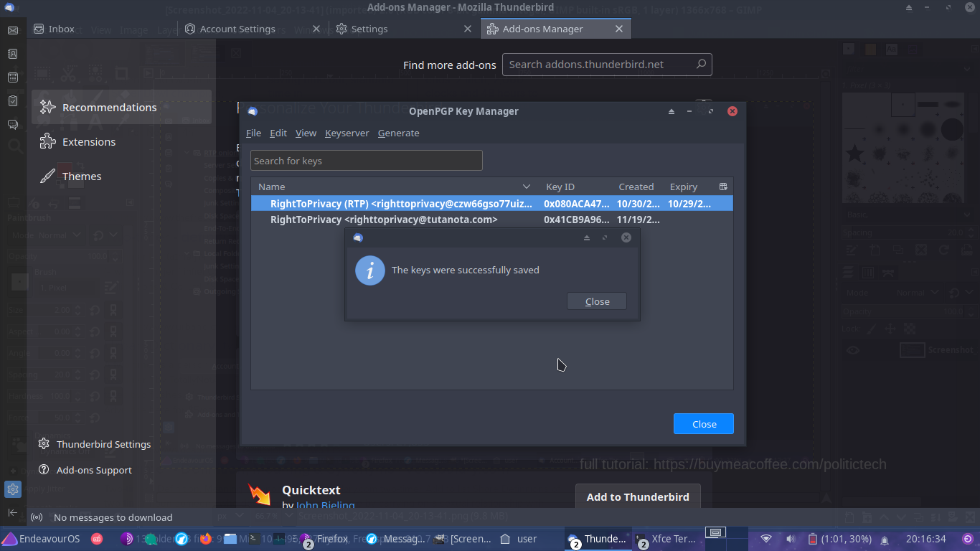Click key ID 0x41CB9A96 cell

click(x=577, y=220)
